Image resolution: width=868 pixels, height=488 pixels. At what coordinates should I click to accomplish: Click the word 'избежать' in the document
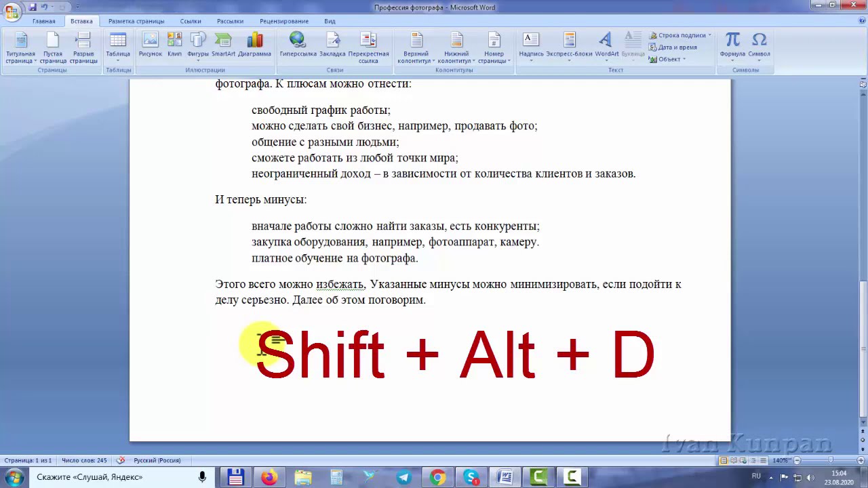point(340,284)
